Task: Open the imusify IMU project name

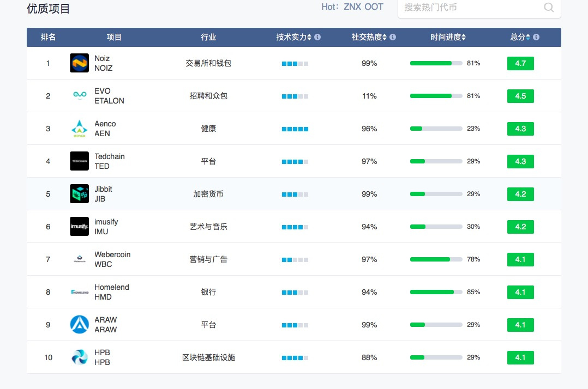Action: click(x=106, y=227)
